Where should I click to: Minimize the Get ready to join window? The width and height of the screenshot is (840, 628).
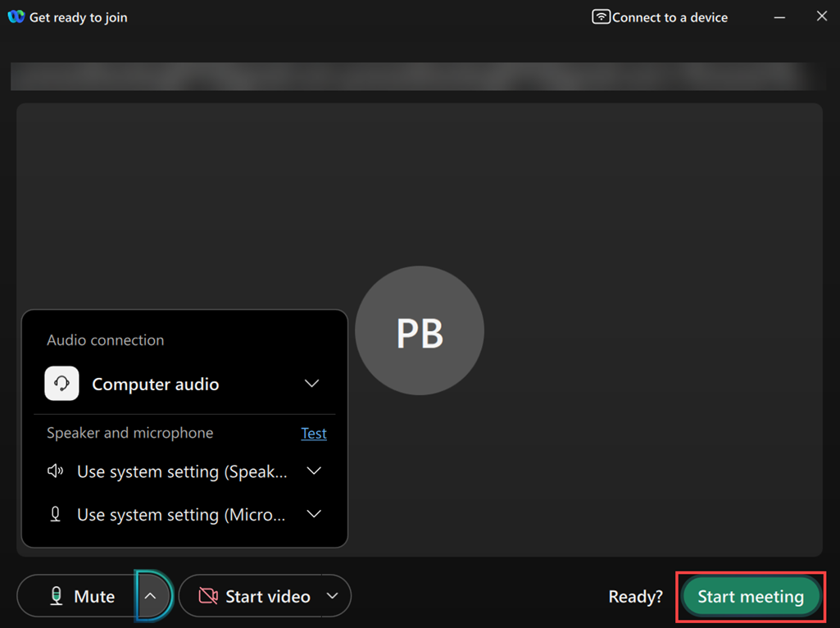(x=779, y=17)
